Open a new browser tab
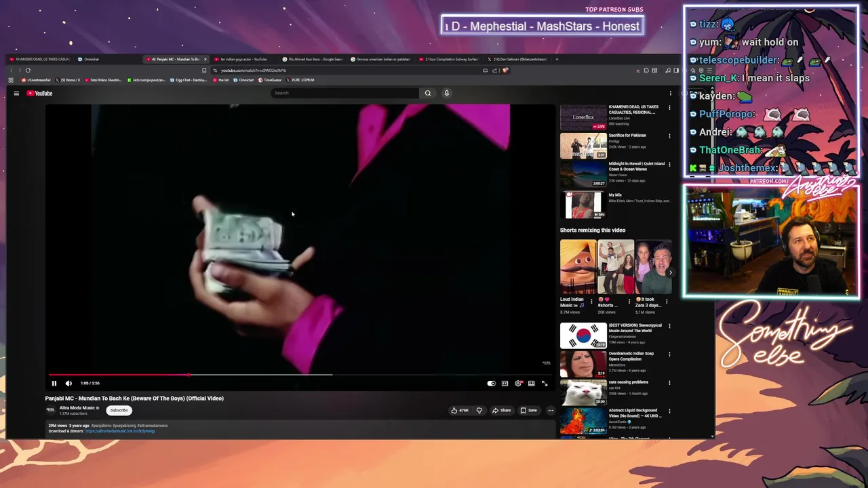The width and height of the screenshot is (868, 488). pos(557,59)
